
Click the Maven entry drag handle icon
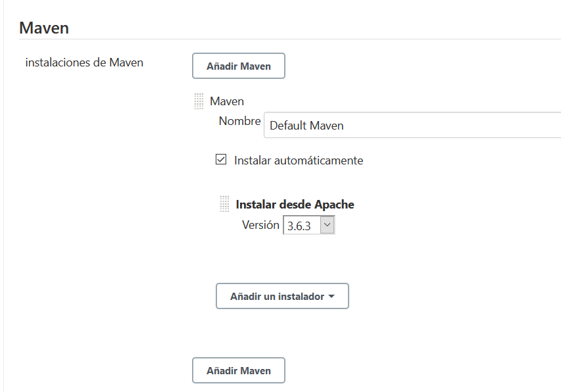(199, 101)
